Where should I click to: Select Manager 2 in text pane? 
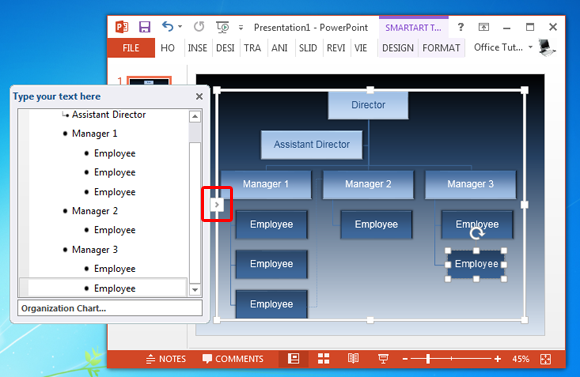(95, 211)
